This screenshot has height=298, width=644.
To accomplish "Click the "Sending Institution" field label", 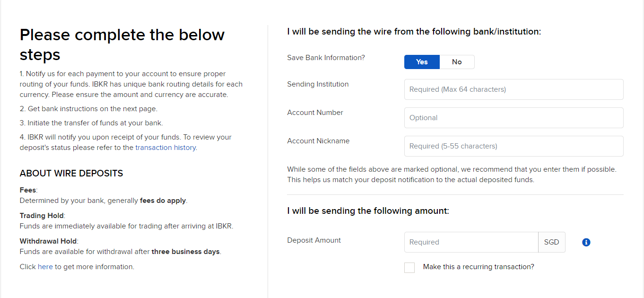I will click(318, 84).
